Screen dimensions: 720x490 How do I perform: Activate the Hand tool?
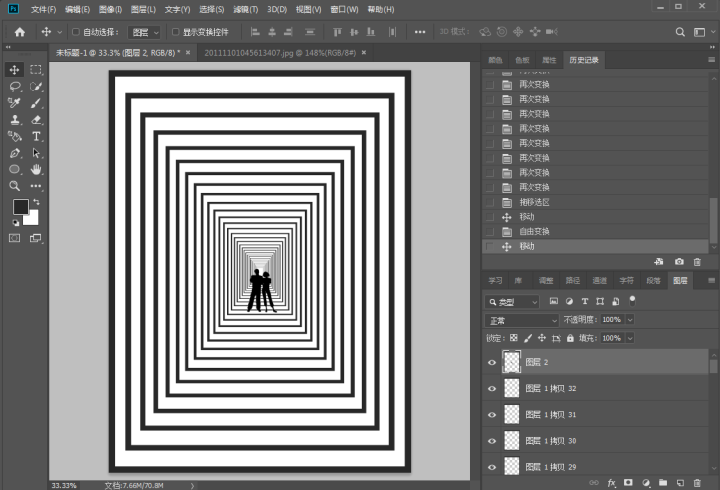pyautogui.click(x=36, y=169)
